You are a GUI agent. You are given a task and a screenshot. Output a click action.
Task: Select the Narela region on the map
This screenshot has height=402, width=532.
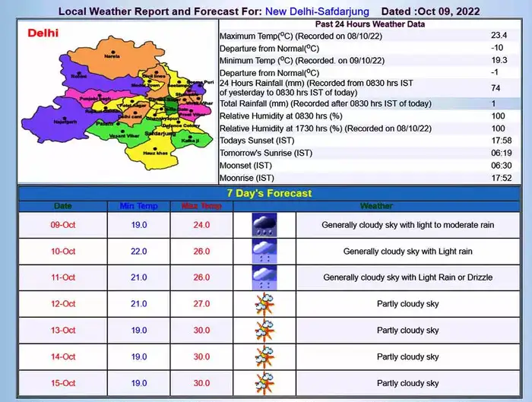[112, 55]
